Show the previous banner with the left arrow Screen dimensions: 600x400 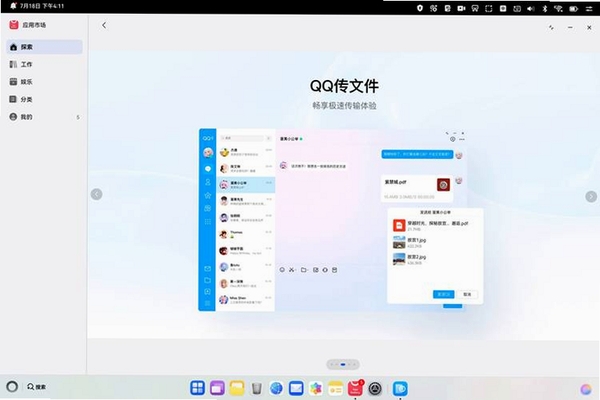(96, 194)
